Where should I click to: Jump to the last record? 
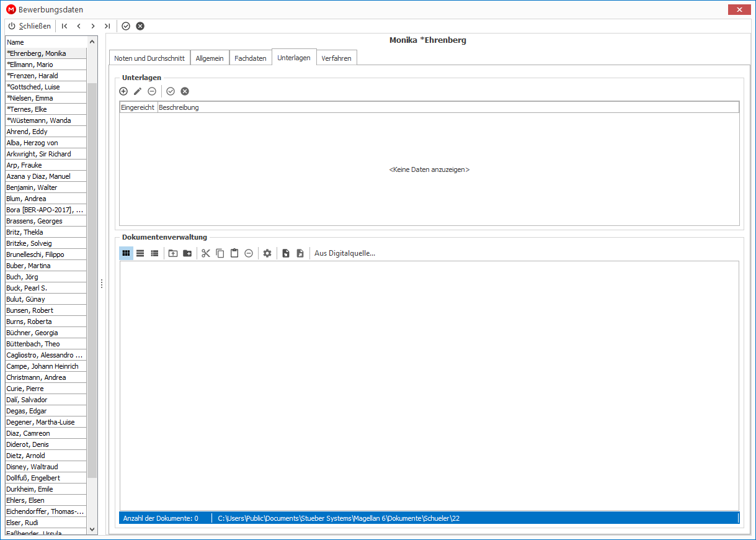(x=107, y=26)
